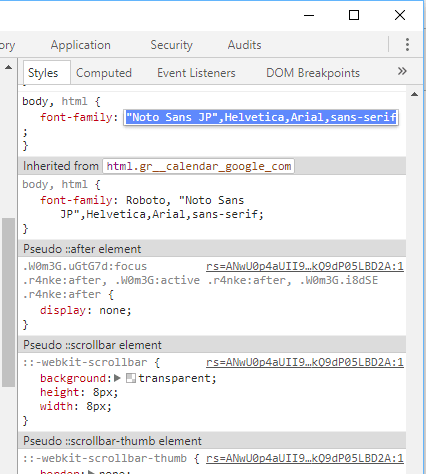The width and height of the screenshot is (426, 474).
Task: Open the Computed tab
Action: click(104, 73)
